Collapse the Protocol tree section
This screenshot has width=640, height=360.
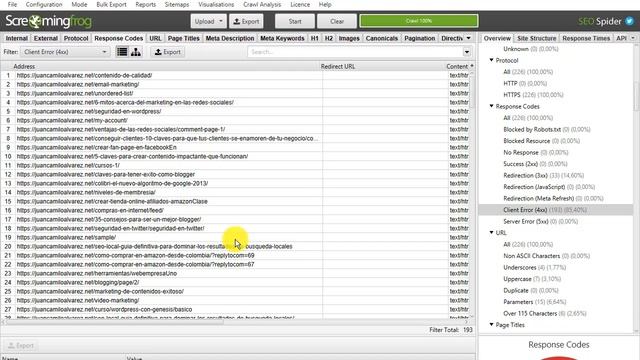(491, 60)
